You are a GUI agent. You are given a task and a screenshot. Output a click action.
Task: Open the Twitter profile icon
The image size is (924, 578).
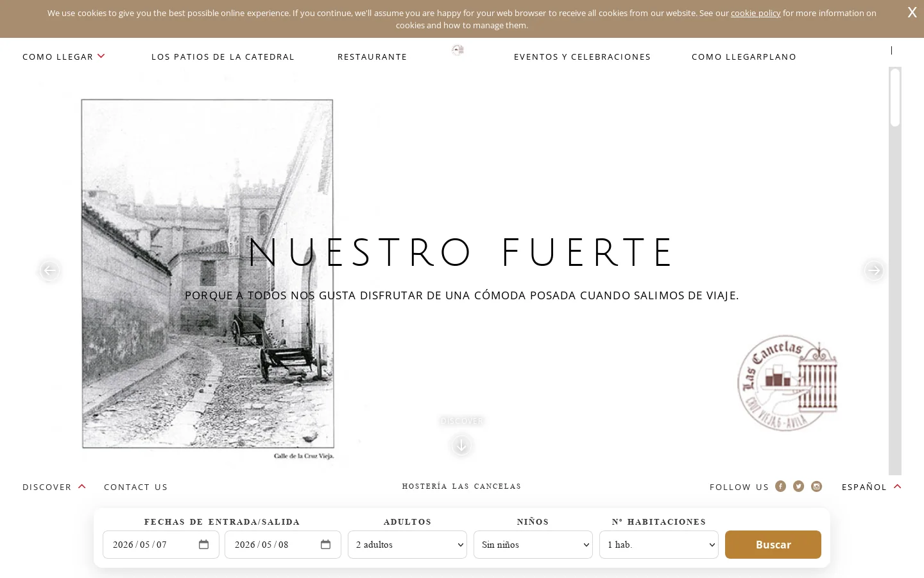798,486
